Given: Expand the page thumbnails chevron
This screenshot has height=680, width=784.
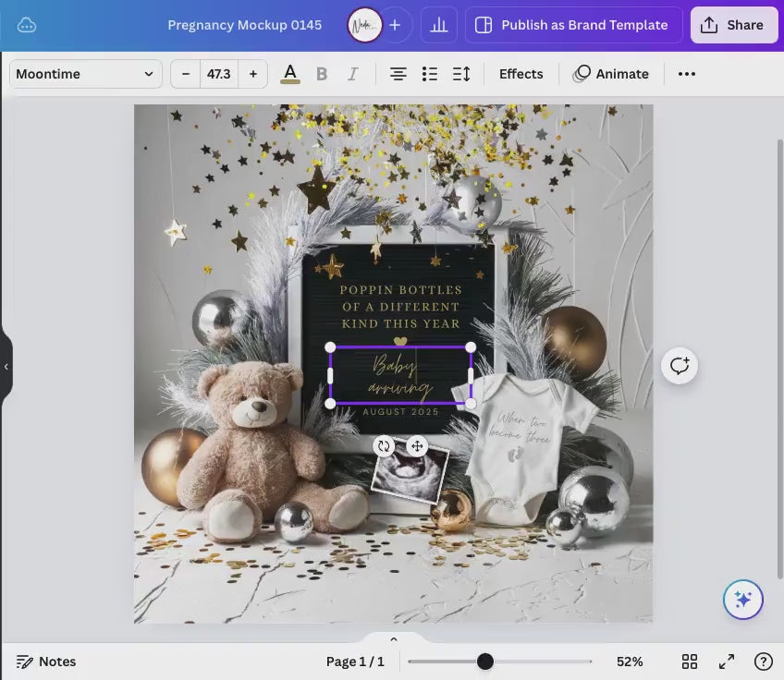Looking at the screenshot, I should tap(393, 639).
